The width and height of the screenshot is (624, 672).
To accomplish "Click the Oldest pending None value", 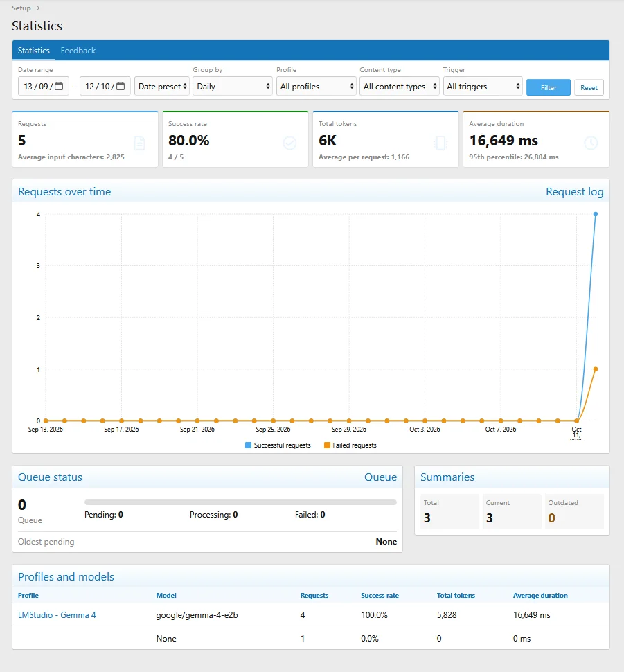I will (386, 542).
